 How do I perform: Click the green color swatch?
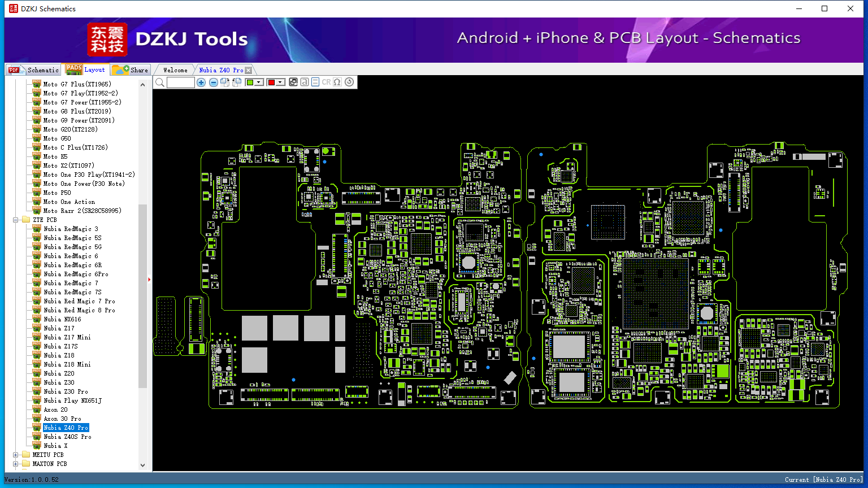[x=250, y=82]
